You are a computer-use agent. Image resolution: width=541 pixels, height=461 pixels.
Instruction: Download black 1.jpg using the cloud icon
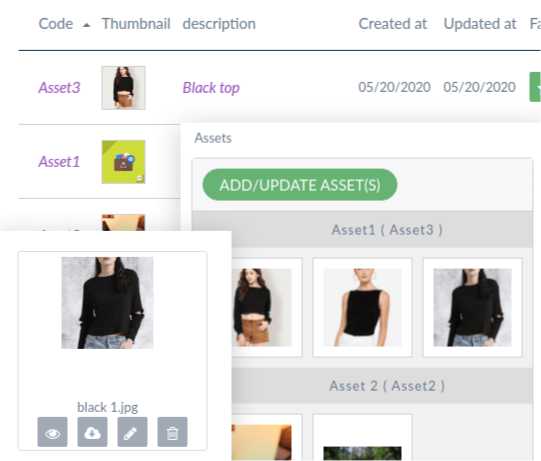92,432
